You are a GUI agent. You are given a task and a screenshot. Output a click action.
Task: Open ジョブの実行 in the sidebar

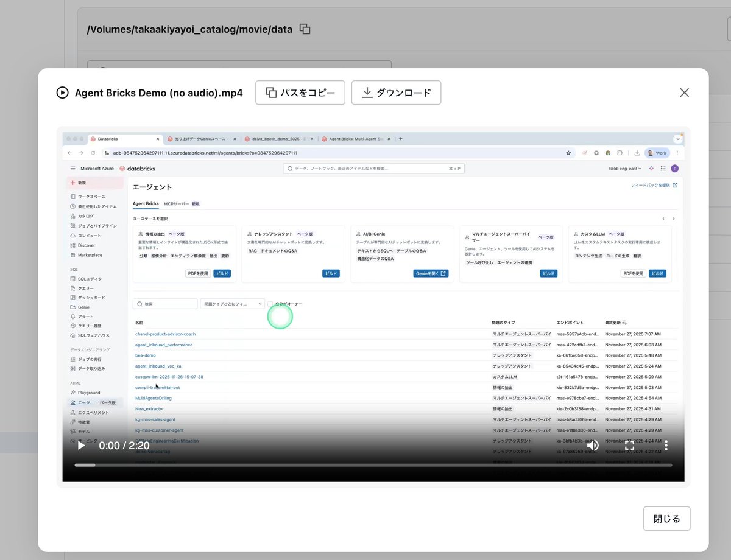pos(87,360)
